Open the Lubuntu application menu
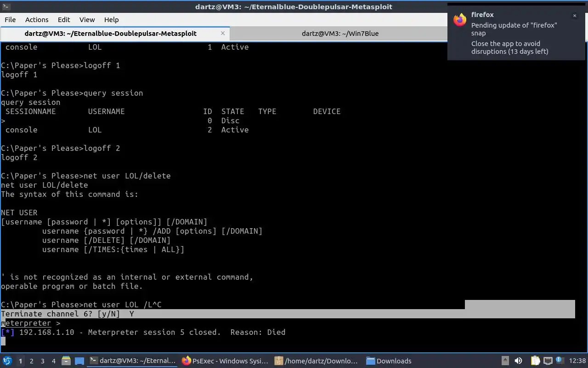 tap(7, 361)
